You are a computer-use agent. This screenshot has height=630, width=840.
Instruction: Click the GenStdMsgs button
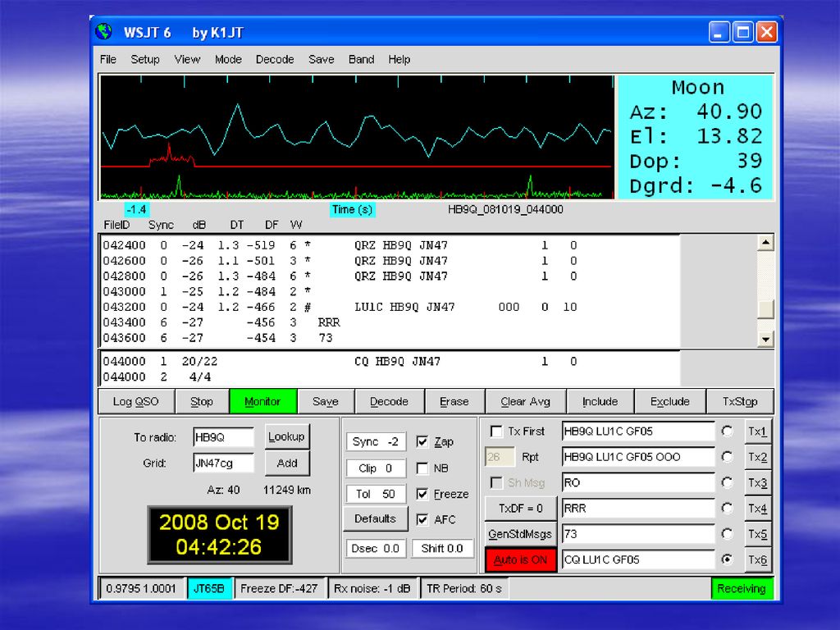521,533
